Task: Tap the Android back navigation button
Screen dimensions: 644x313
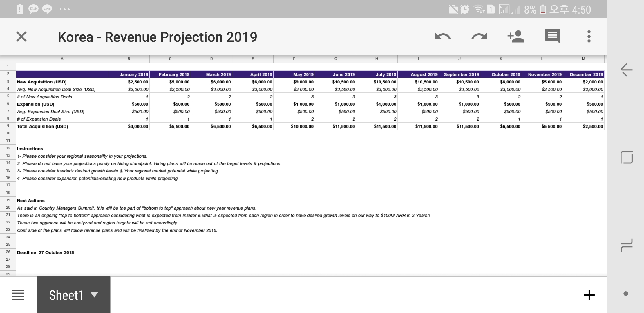Action: [x=626, y=70]
